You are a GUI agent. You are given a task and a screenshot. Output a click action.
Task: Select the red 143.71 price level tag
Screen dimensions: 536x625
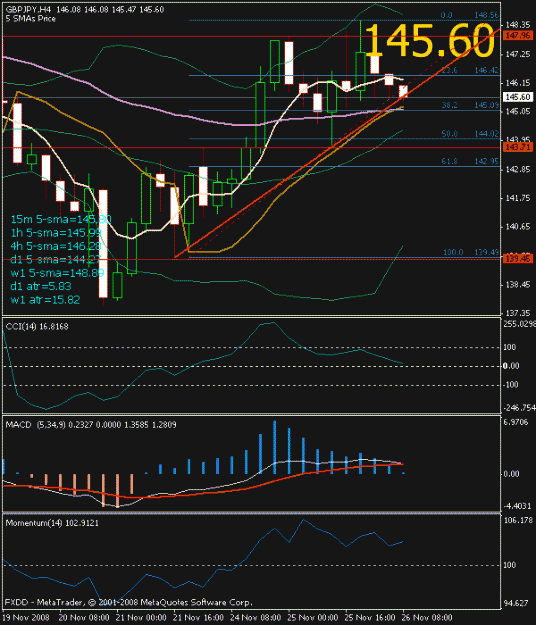(517, 147)
